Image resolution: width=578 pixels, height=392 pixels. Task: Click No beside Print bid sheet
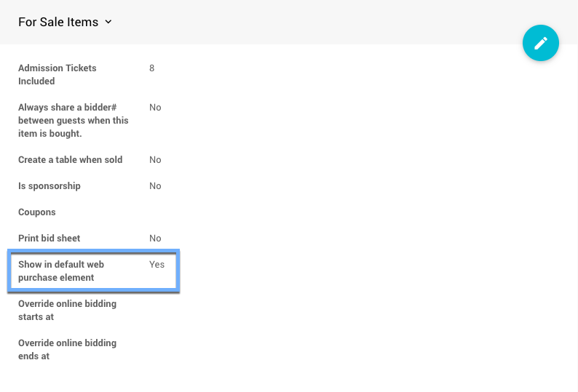pyautogui.click(x=155, y=239)
